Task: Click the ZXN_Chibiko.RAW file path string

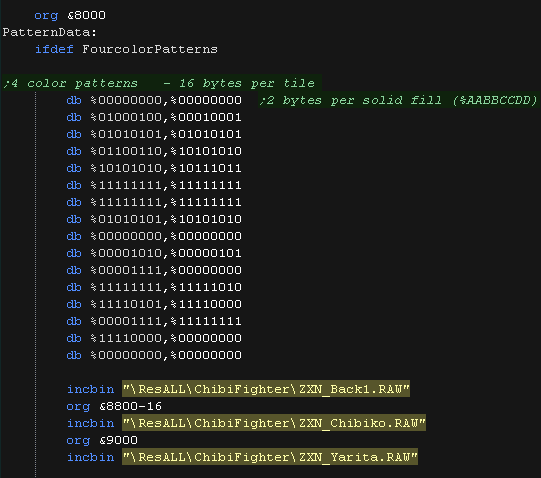Action: point(274,423)
